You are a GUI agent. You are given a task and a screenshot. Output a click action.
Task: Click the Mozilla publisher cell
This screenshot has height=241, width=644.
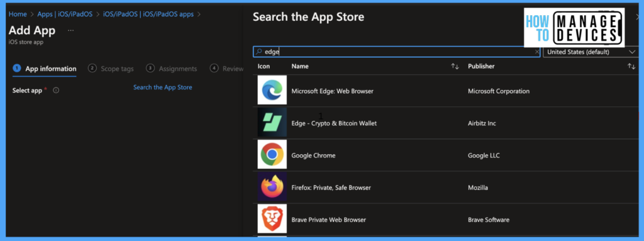(x=478, y=188)
